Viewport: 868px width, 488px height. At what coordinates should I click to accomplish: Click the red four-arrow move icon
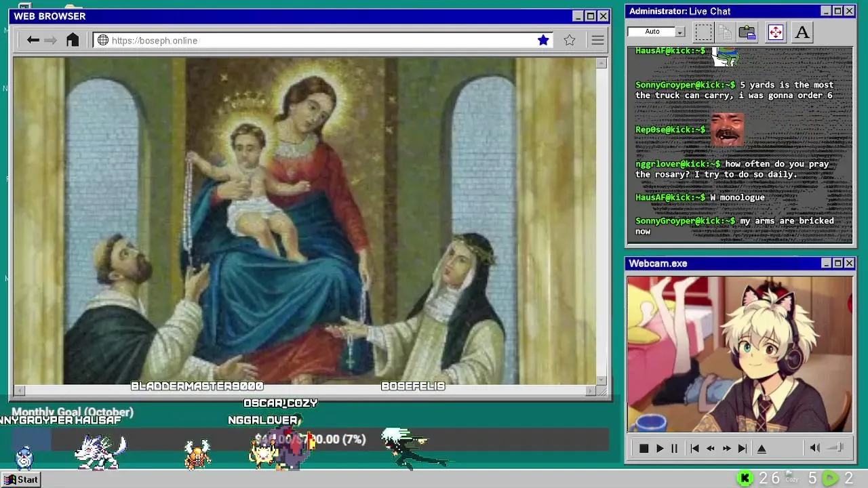775,32
